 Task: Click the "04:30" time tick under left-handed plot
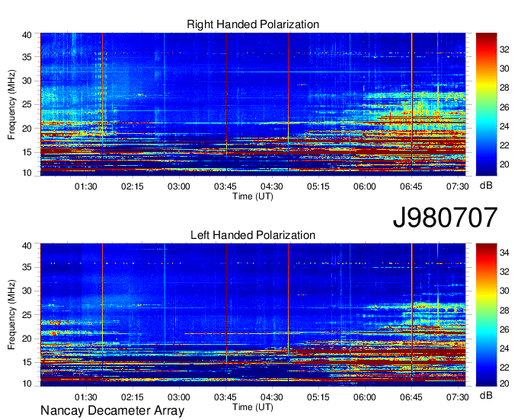[272, 397]
